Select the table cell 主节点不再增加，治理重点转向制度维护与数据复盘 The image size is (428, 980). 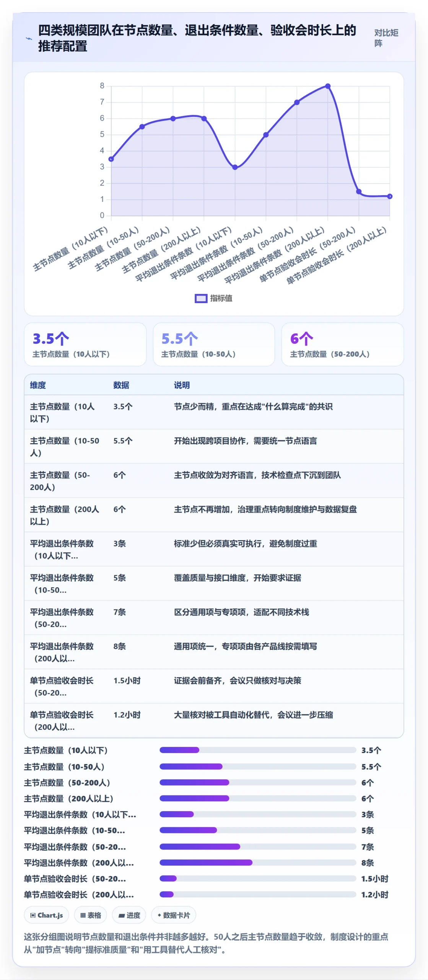pyautogui.click(x=265, y=510)
